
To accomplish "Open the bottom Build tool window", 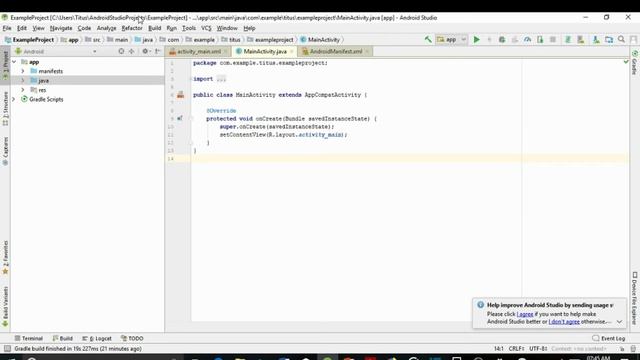I will point(62,338).
